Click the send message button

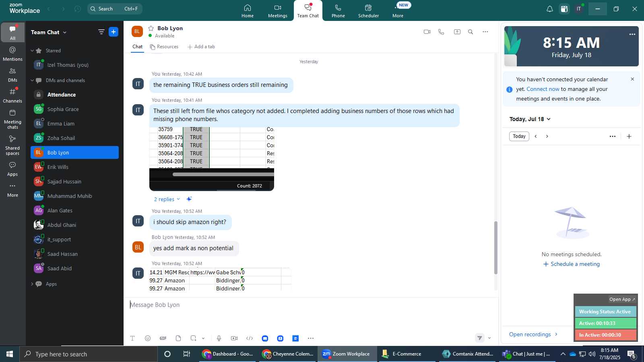479,338
